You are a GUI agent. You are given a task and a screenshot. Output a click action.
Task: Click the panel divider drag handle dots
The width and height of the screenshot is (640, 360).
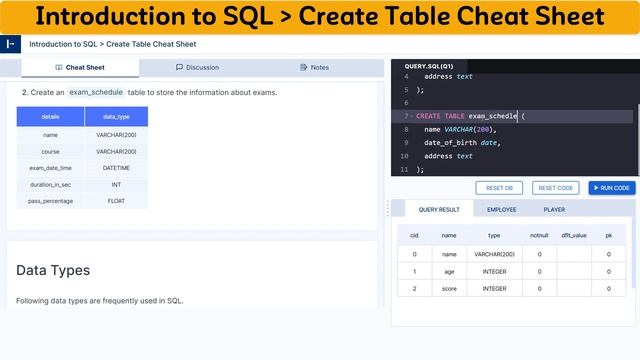[x=388, y=209]
